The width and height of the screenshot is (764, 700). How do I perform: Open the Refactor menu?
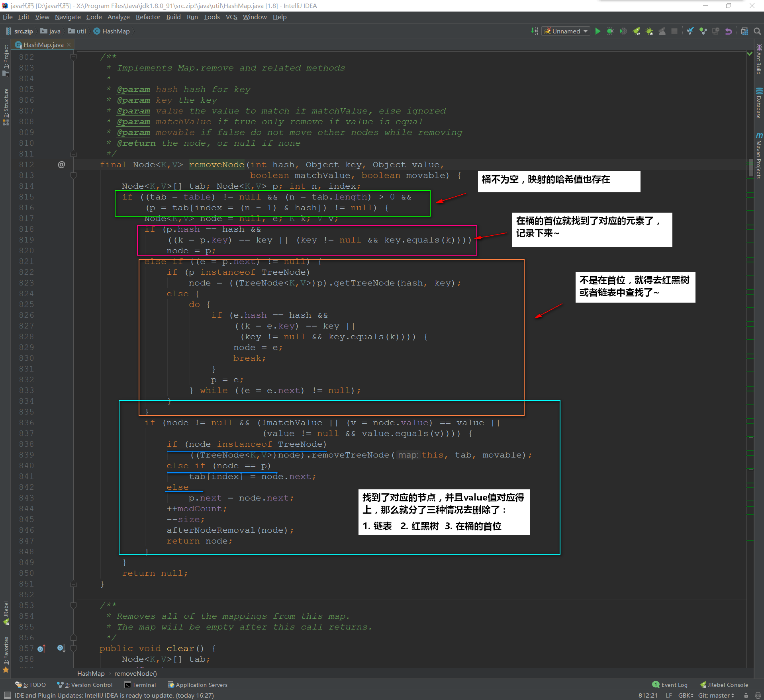tap(148, 17)
